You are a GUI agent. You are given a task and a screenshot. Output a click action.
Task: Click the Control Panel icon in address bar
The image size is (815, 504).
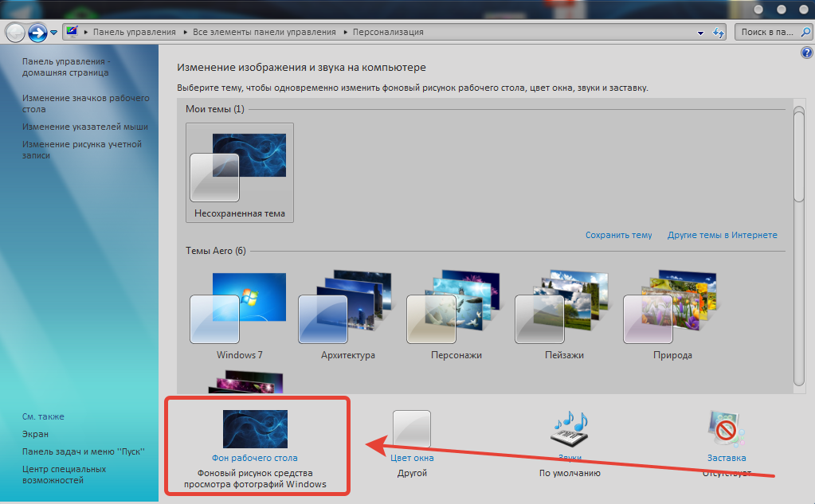[72, 32]
